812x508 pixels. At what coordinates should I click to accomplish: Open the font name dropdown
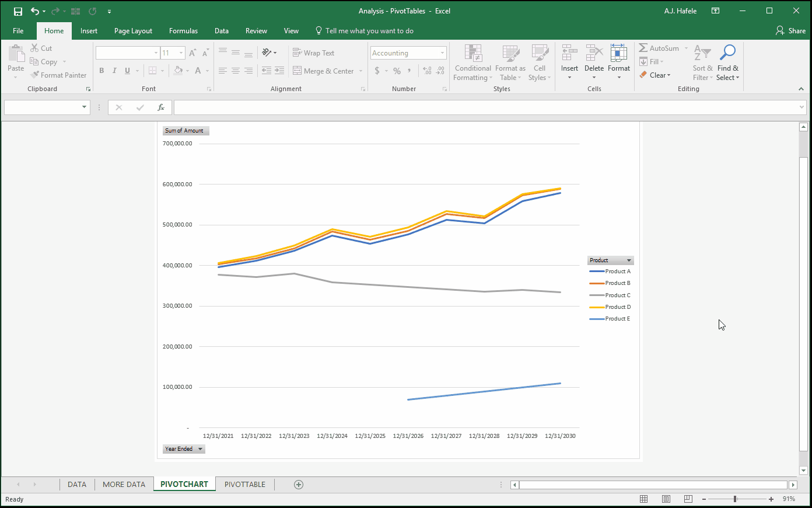point(156,53)
